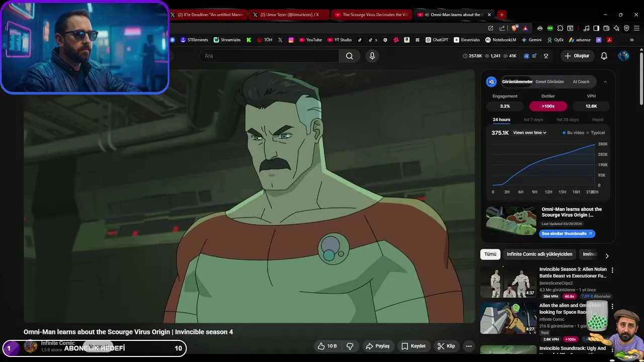Open the browser hamburger menu
The height and width of the screenshot is (362, 644).
pos(636,28)
